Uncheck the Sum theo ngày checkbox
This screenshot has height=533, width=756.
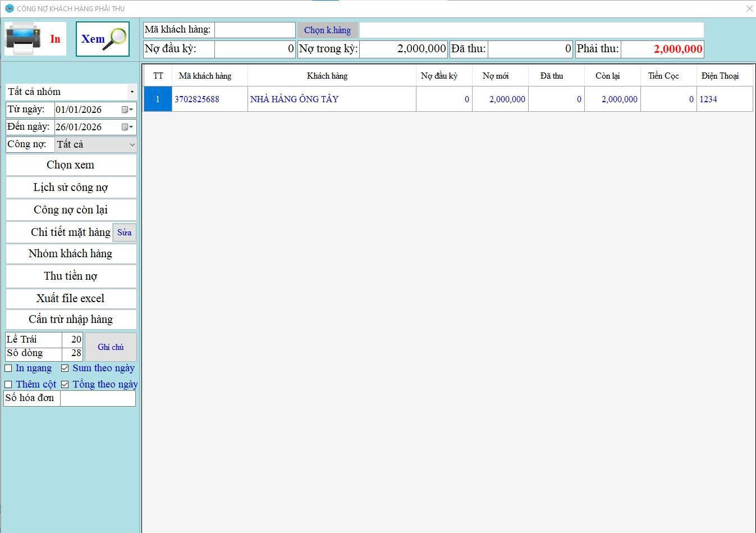[65, 368]
